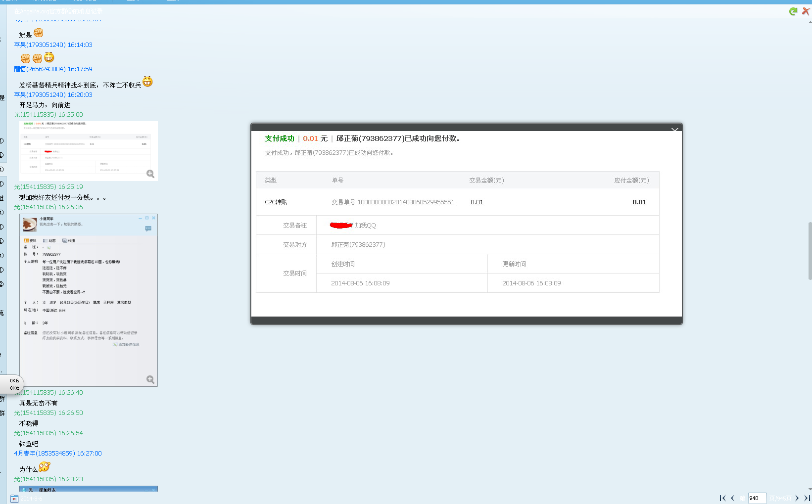Click the scrollbar down arrow
The image size is (812, 504).
pos(810,489)
